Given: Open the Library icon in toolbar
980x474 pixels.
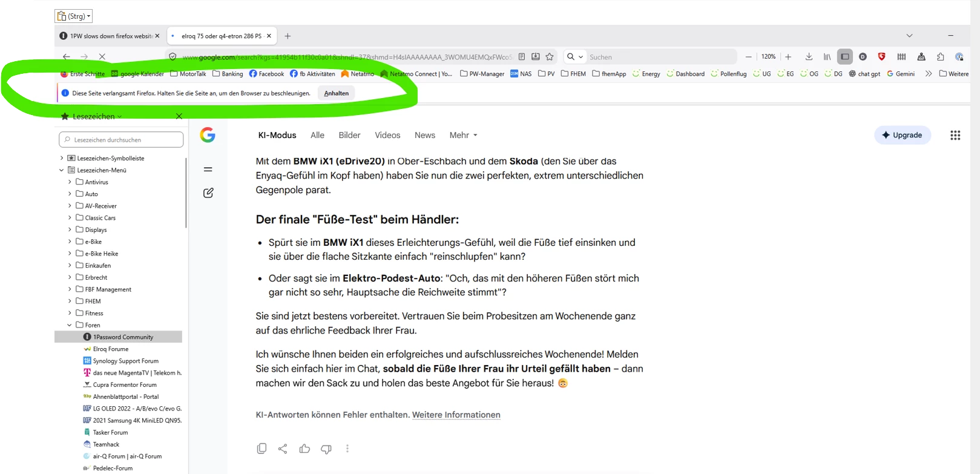Looking at the screenshot, I should [827, 57].
